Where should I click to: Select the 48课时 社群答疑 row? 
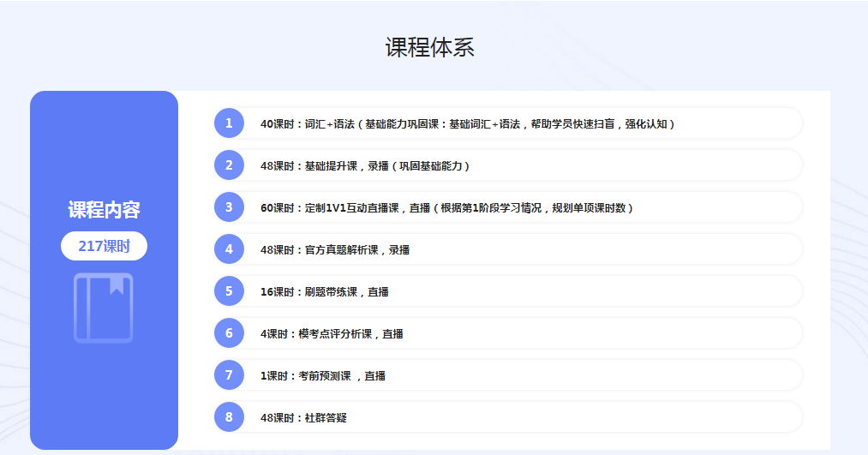coord(303,417)
